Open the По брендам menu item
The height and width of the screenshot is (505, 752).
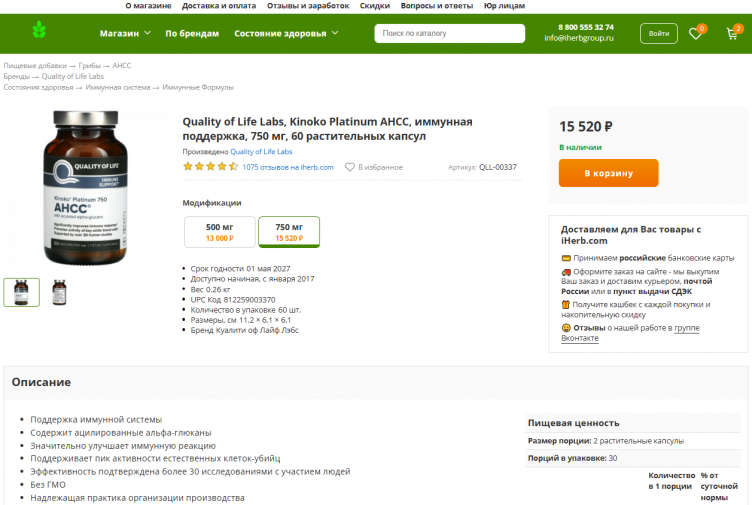coord(192,33)
